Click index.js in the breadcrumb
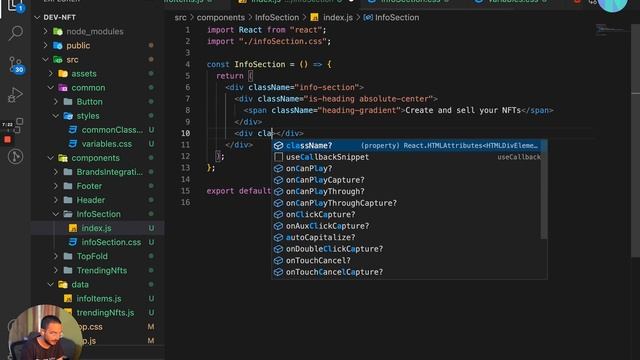 click(331, 18)
